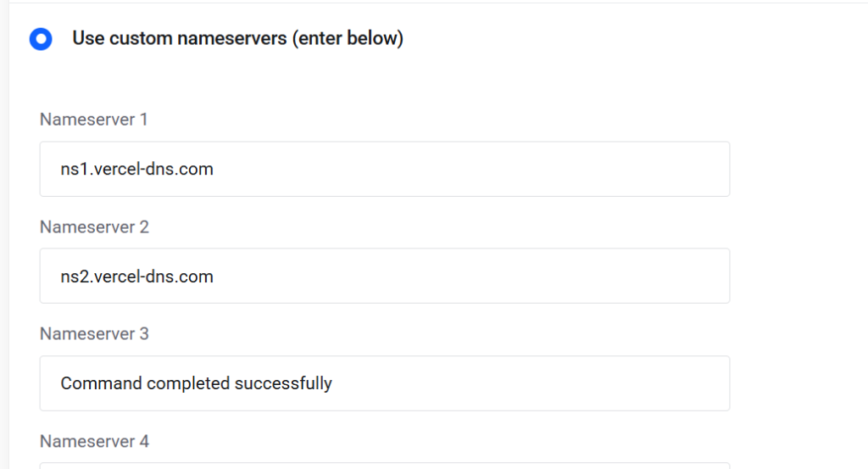Click the ns1.vercel-dns.com text
Image resolution: width=868 pixels, height=469 pixels.
point(136,169)
